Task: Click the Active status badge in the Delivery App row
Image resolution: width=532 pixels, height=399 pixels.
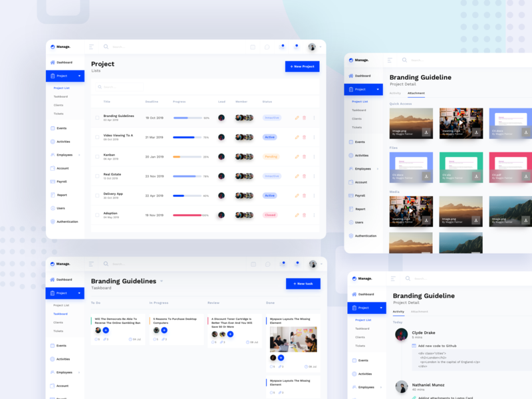Action: pos(270,196)
